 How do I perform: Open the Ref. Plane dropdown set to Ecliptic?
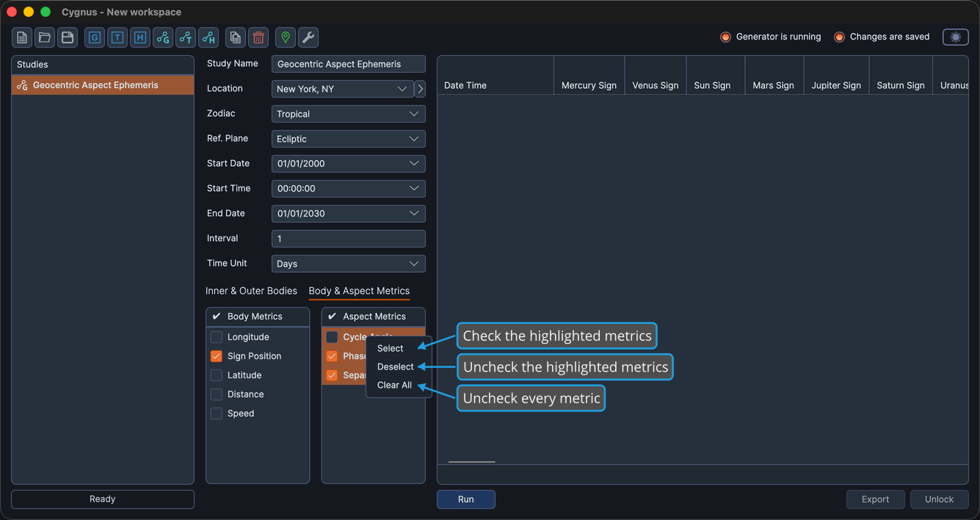[349, 139]
